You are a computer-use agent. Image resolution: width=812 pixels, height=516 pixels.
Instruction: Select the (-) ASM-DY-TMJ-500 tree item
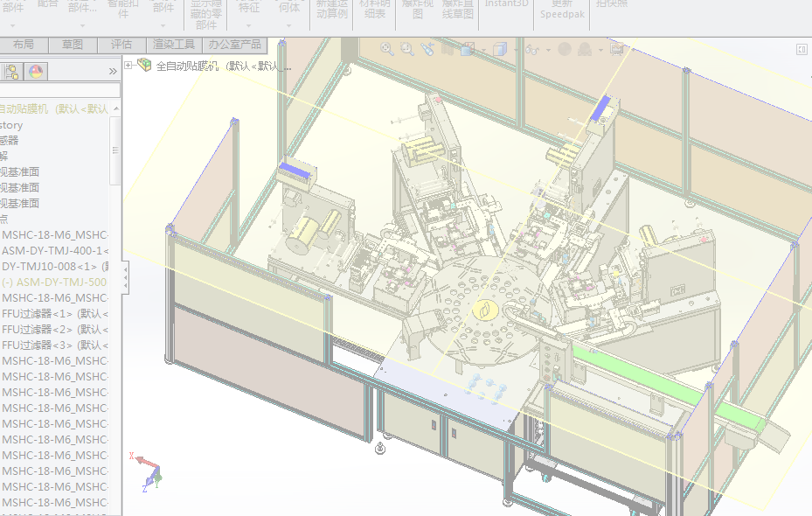(54, 282)
